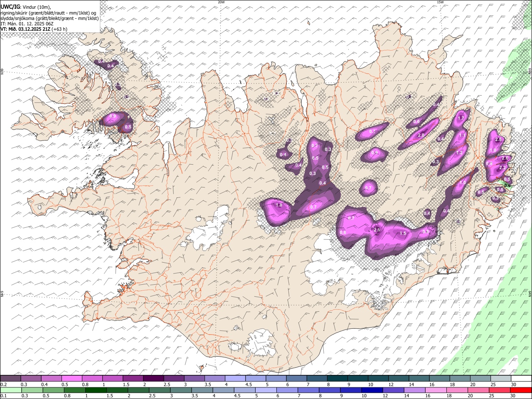Select the lower-row green swatch at 0.5
Viewport: 532px width, 399px height.
pyautogui.click(x=53, y=390)
